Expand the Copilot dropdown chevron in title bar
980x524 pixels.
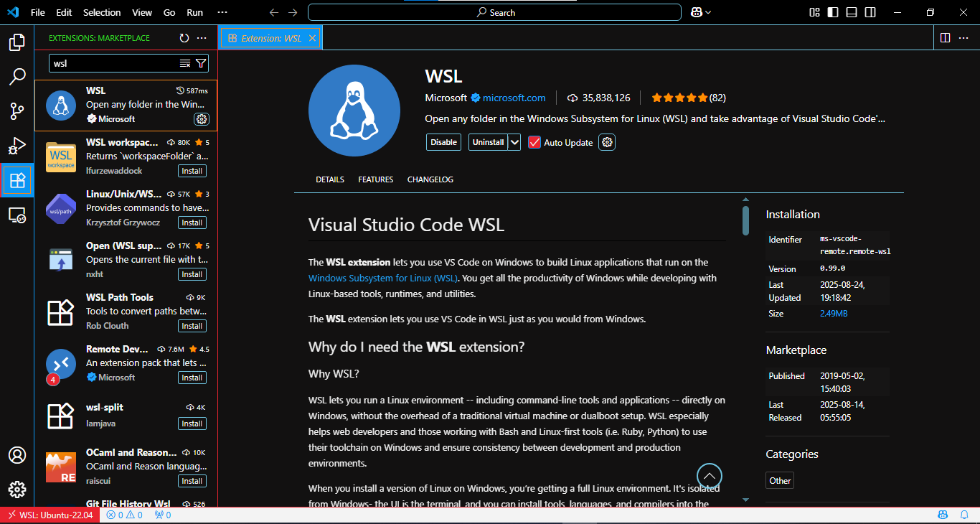(708, 12)
